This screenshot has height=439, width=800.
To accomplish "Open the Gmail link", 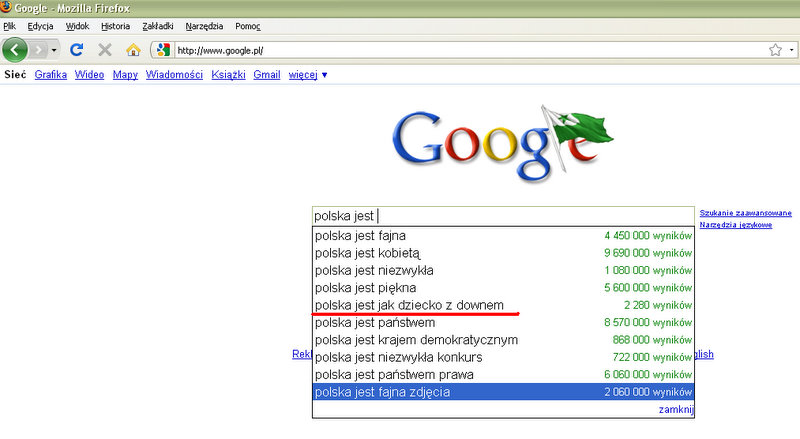I will pyautogui.click(x=267, y=75).
